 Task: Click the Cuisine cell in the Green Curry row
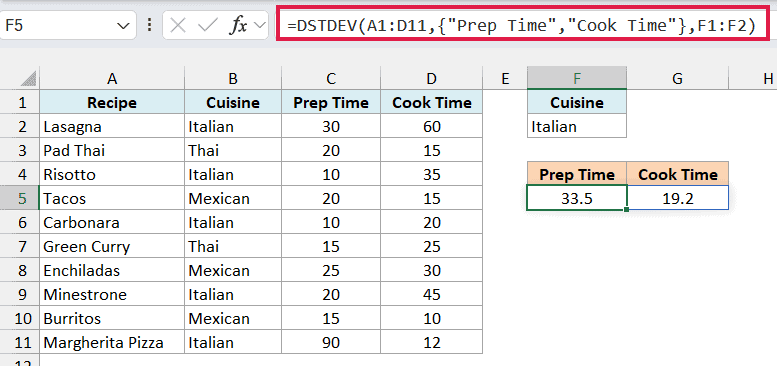[233, 247]
